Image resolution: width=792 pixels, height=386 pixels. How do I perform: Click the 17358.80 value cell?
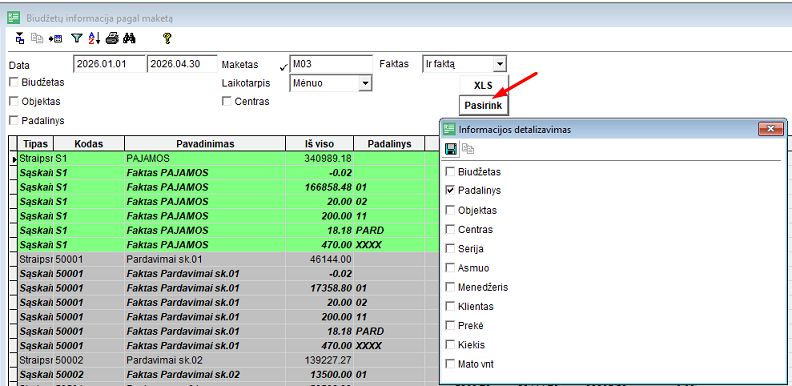320,288
